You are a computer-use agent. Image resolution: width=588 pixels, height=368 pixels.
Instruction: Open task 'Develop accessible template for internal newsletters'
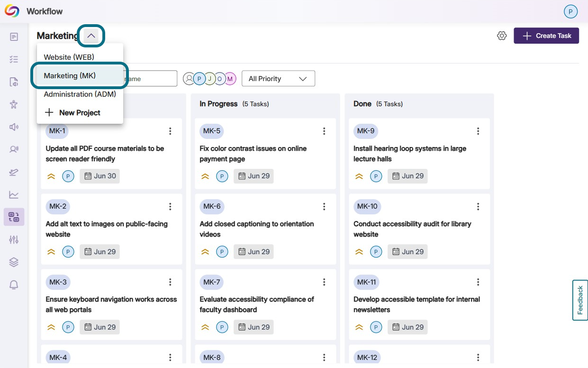click(417, 304)
